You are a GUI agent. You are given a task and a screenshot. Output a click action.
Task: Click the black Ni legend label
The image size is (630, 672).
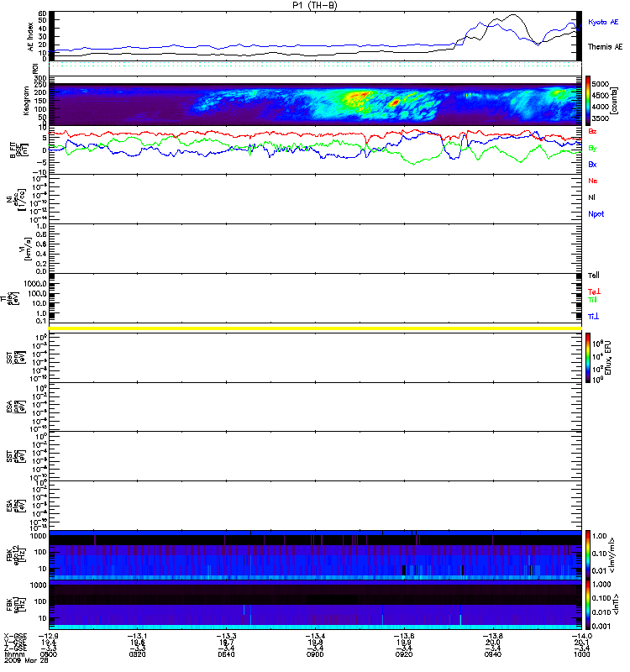click(x=591, y=197)
